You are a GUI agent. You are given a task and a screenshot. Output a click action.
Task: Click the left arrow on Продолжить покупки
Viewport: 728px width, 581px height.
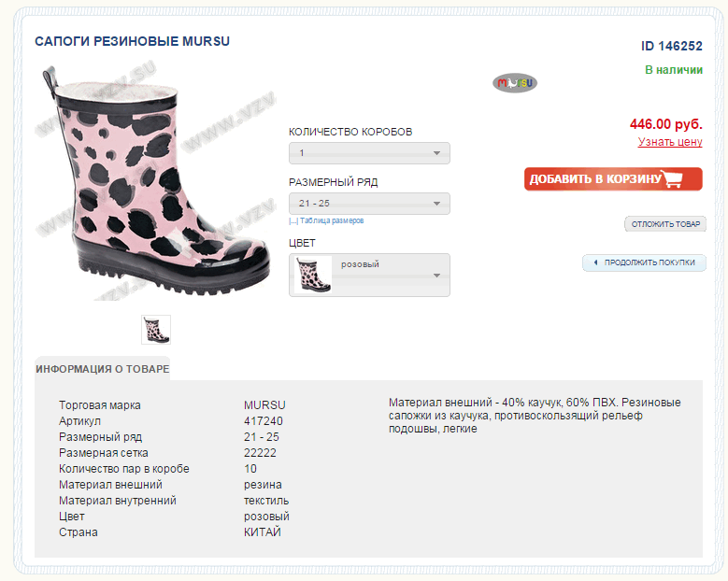pos(595,263)
